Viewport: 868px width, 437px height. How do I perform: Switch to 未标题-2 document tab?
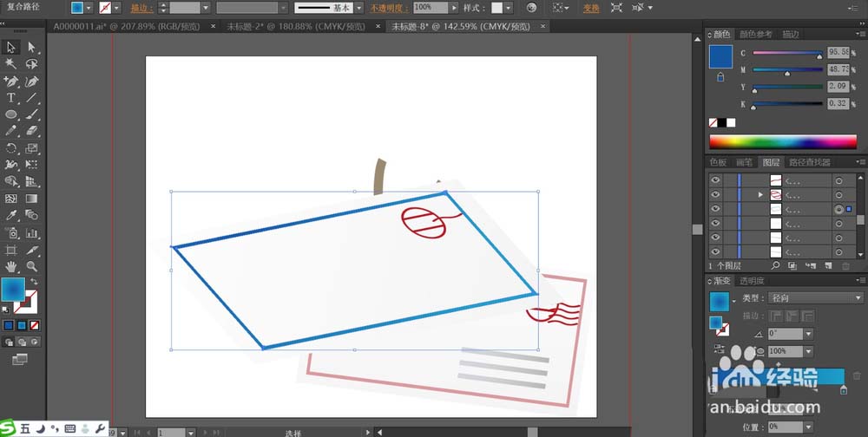tap(296, 27)
